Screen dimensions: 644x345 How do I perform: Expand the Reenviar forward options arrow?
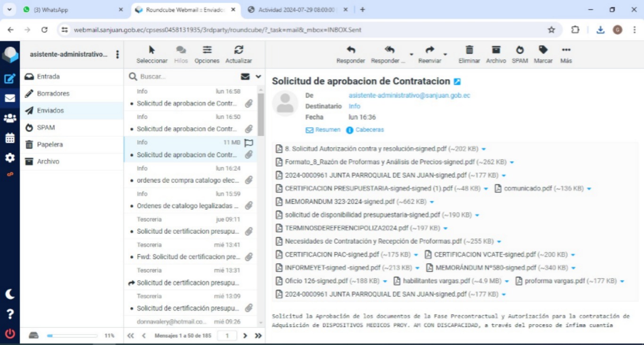(x=445, y=55)
